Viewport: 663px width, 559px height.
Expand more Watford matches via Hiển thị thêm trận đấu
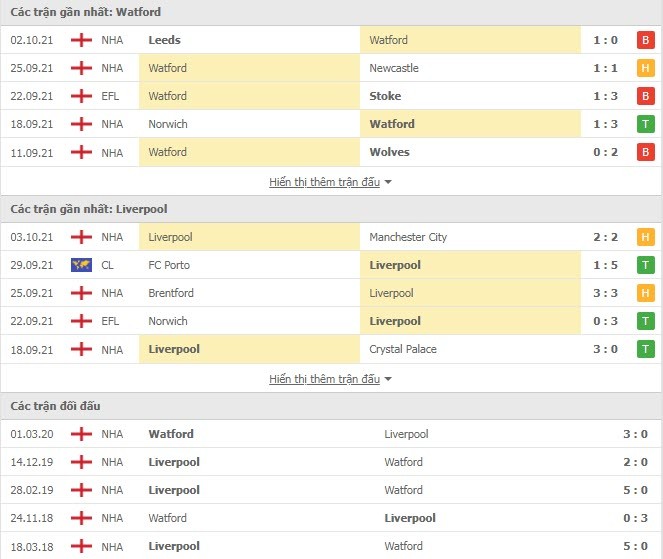(324, 182)
